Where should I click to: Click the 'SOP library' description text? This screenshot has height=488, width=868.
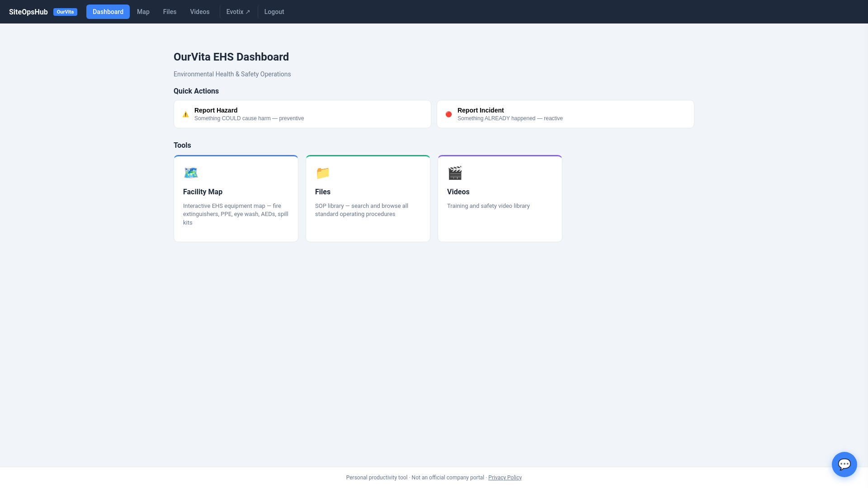(362, 210)
